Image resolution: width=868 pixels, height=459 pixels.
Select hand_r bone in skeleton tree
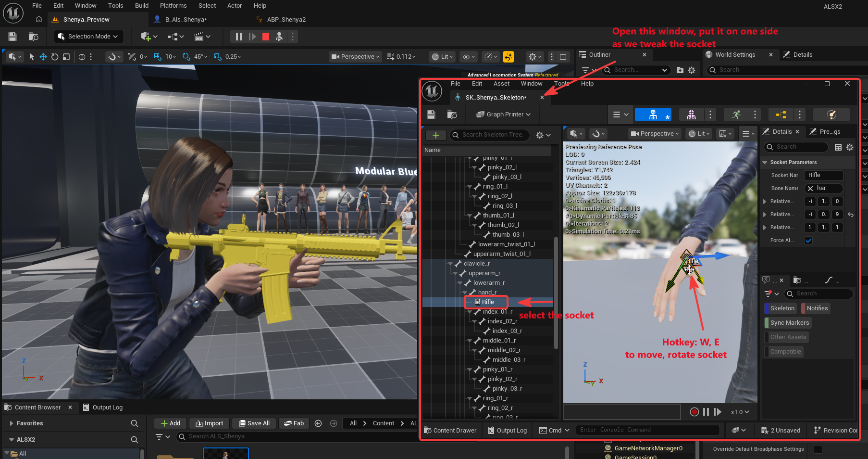[x=487, y=293]
